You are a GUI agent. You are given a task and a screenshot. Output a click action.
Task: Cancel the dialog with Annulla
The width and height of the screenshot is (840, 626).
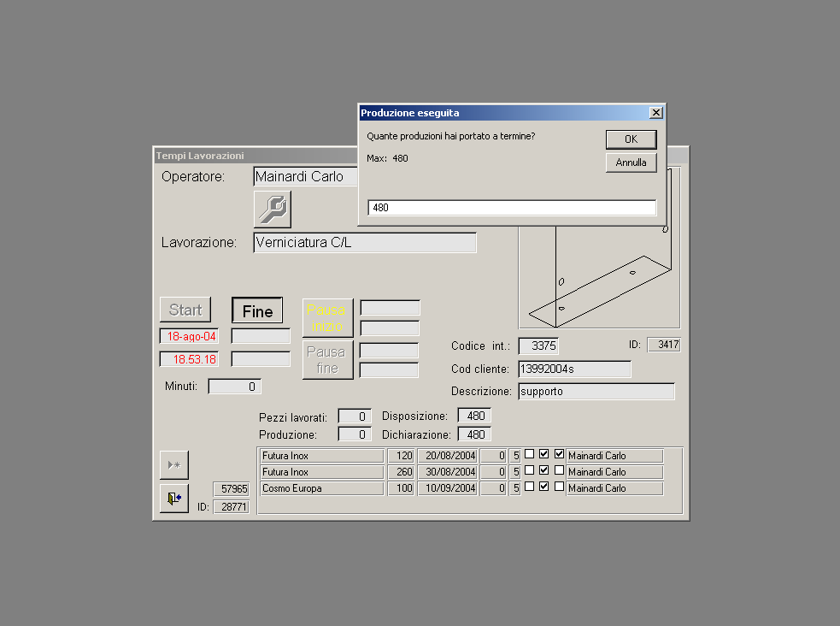pyautogui.click(x=631, y=162)
